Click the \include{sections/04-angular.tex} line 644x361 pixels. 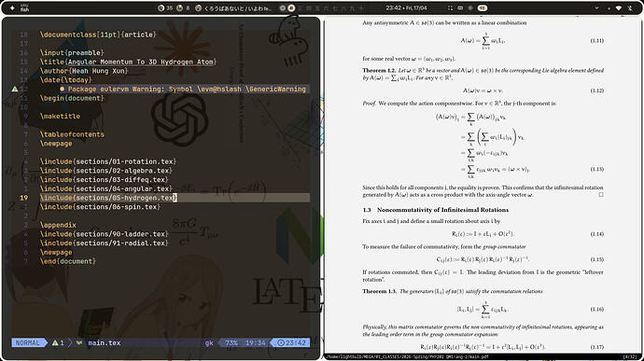point(106,188)
